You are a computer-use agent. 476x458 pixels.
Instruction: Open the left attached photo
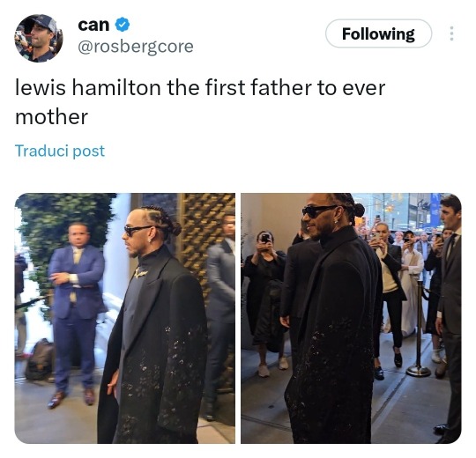point(125,318)
